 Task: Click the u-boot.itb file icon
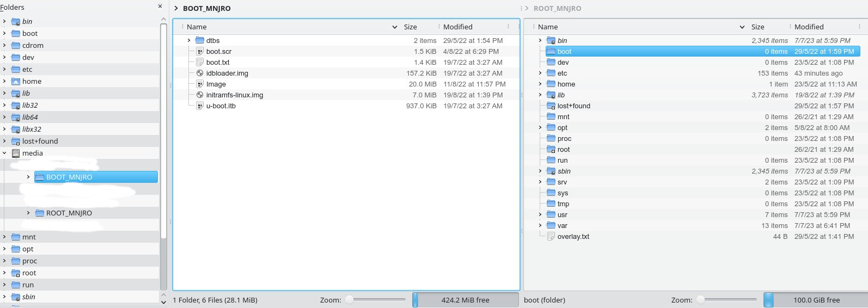[200, 106]
